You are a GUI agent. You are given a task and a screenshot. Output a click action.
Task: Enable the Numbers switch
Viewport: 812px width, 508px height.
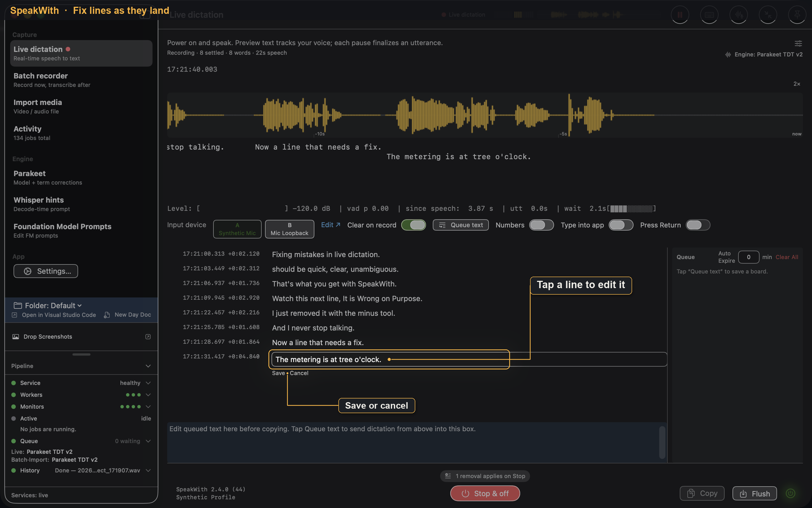point(541,225)
